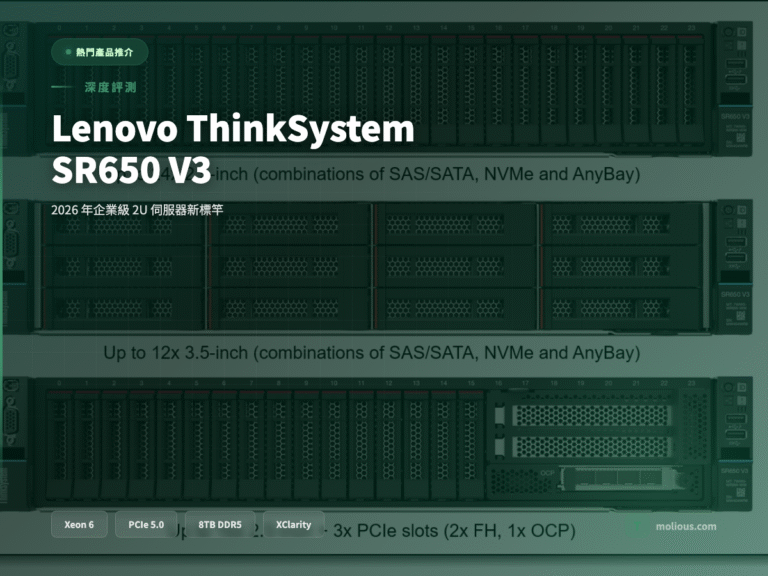
Task: Click the Lenovo ThinkSystem SR650 V3 headline
Action: [233, 149]
